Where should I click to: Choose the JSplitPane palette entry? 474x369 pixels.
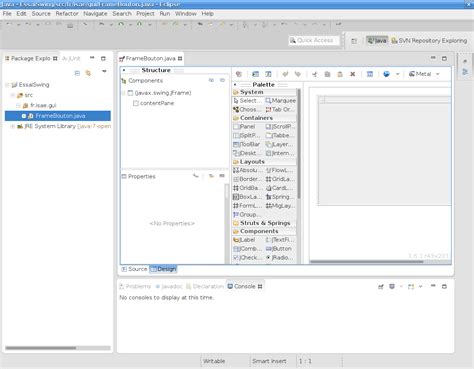247,135
